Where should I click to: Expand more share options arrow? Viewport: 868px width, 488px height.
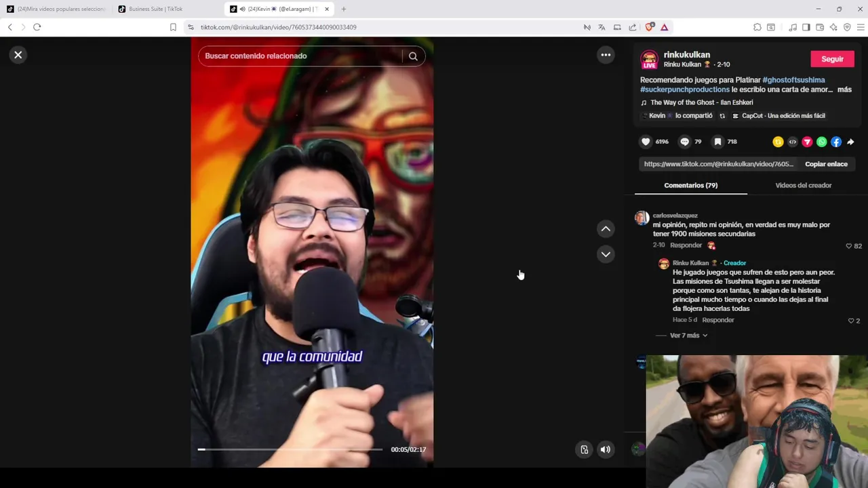coord(851,142)
